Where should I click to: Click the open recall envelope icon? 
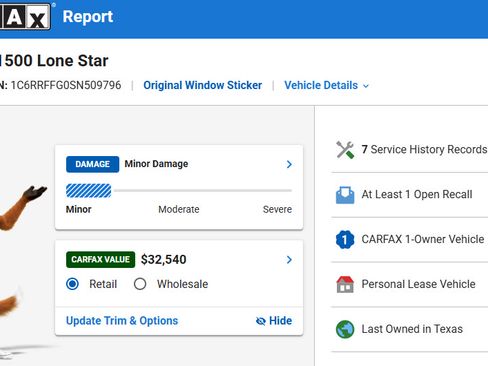pyautogui.click(x=345, y=195)
